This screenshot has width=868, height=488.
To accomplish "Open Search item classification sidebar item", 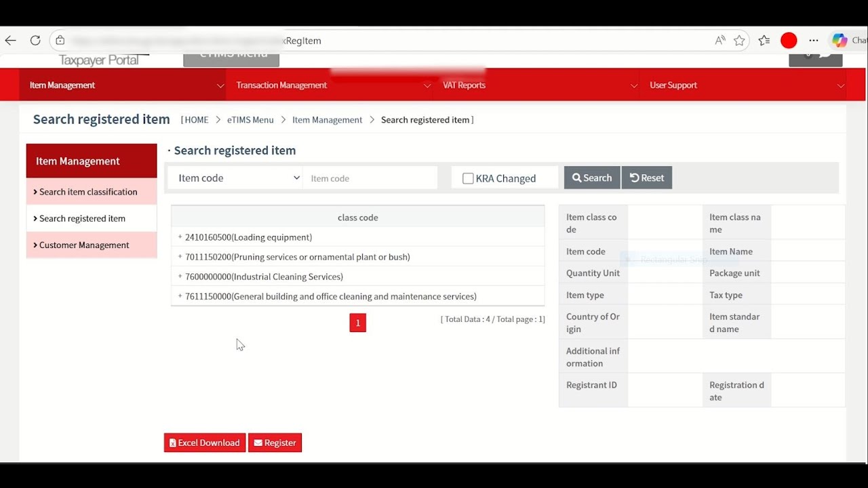I will pyautogui.click(x=92, y=192).
